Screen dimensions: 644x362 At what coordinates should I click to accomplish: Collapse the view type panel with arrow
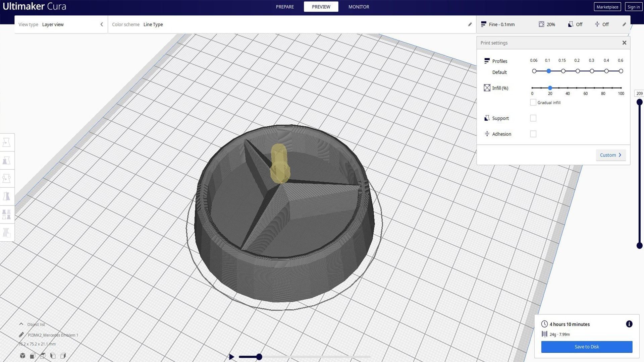102,24
